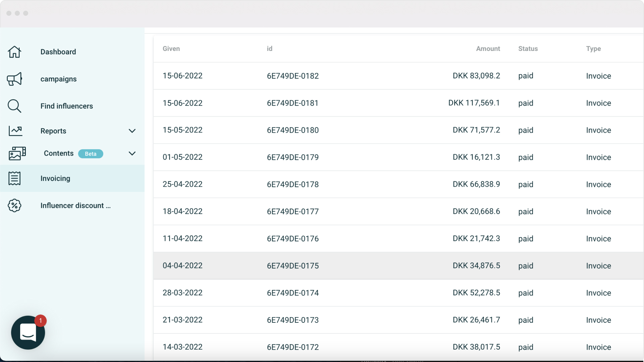
Task: Click the Beta badge next to Contents
Action: coord(91,154)
